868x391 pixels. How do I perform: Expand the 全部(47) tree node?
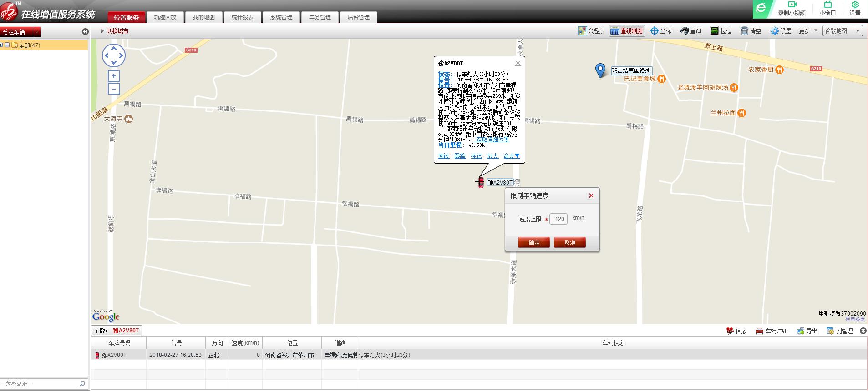click(2, 45)
